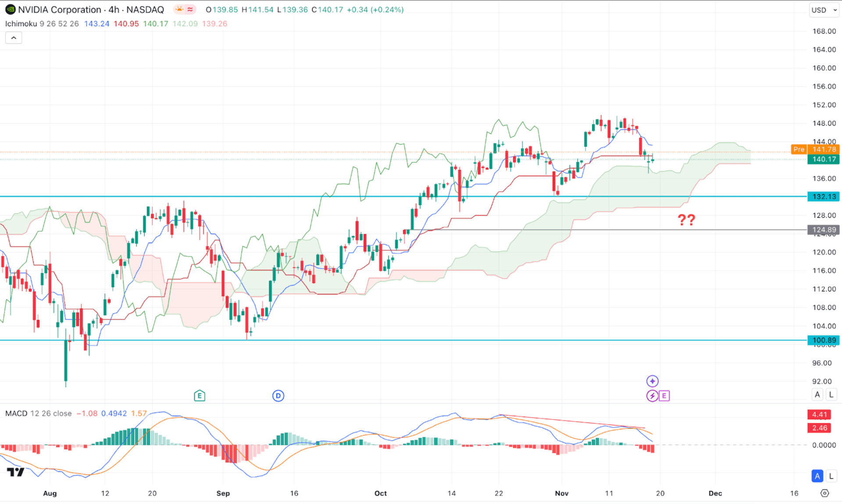Click the MACD 2.46 value label
Viewport: 842px width, 504px height.
(819, 428)
